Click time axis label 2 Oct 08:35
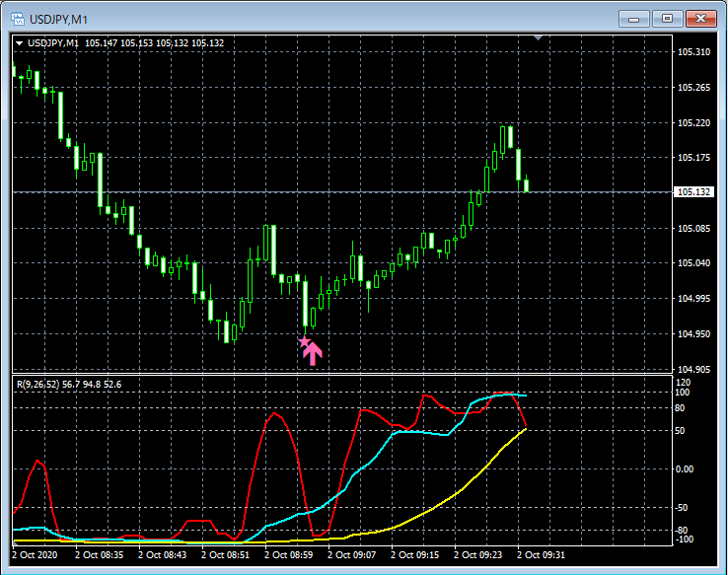Viewport: 728px width, 575px height. point(99,554)
